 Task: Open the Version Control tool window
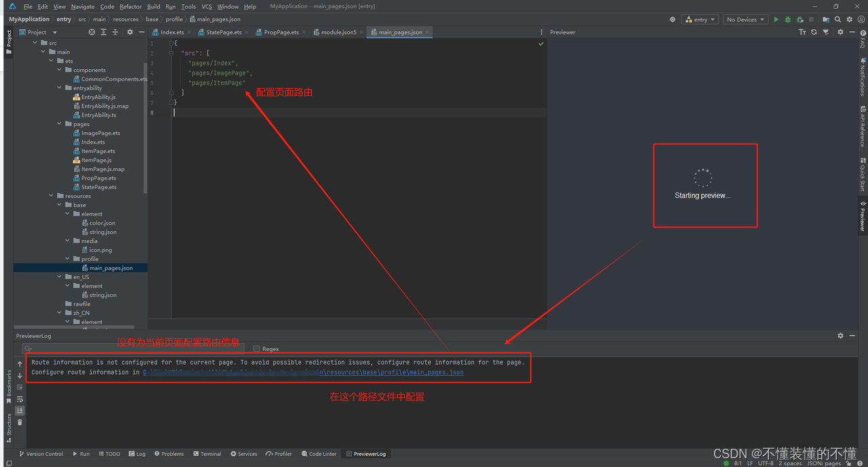(41, 454)
